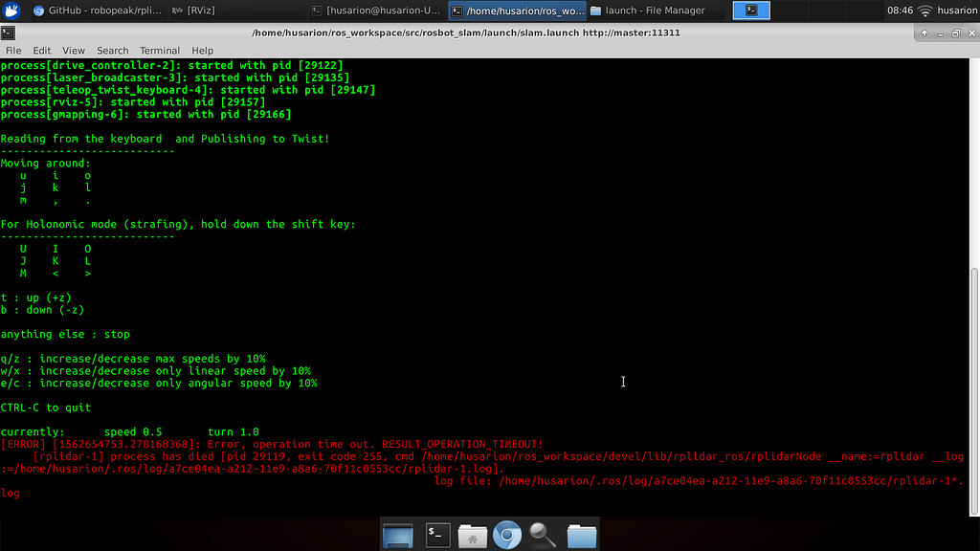Open the blue folder icon in dock
980x551 pixels.
(x=581, y=536)
